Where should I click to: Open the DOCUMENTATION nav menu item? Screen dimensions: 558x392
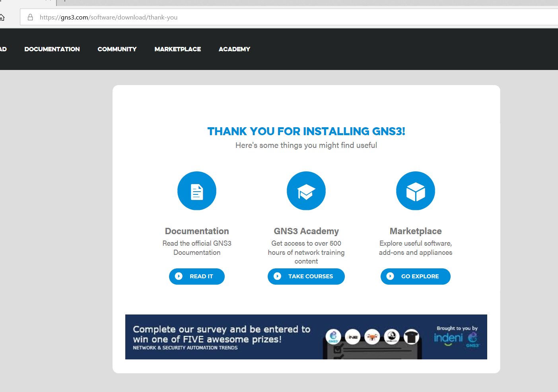[x=52, y=49]
